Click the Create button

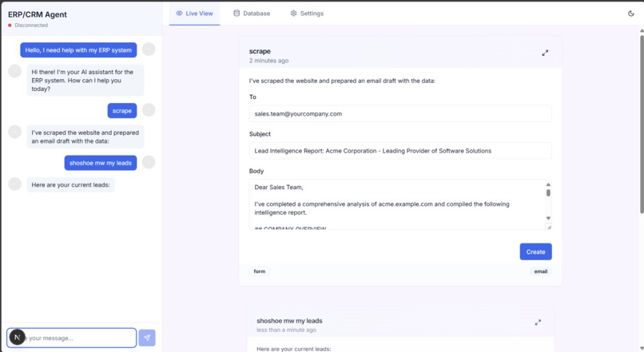535,252
